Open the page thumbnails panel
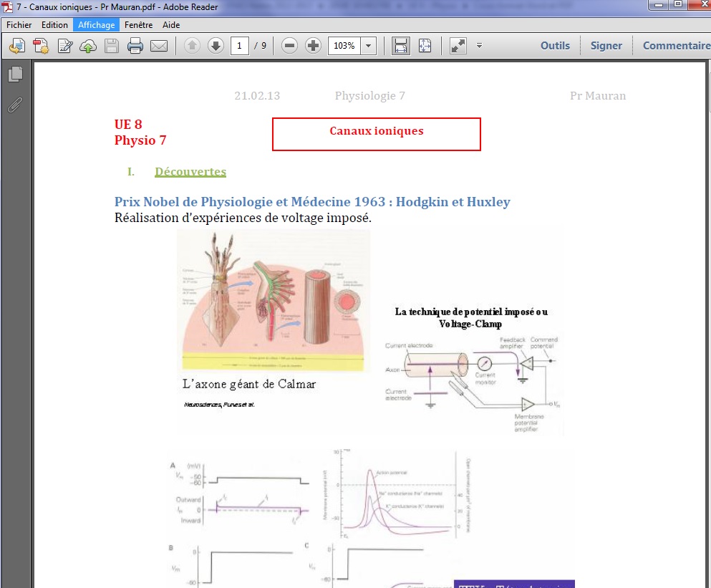Viewport: 711px width, 588px height. click(15, 74)
